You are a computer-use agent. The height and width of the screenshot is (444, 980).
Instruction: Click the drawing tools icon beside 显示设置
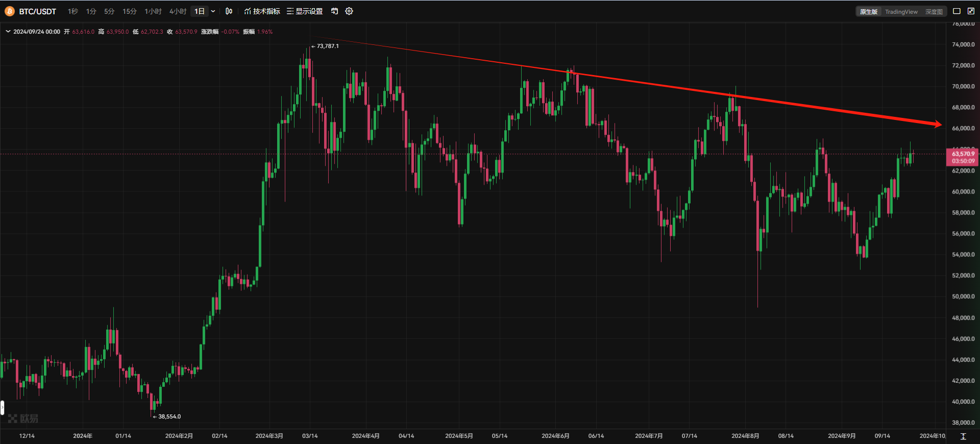334,11
